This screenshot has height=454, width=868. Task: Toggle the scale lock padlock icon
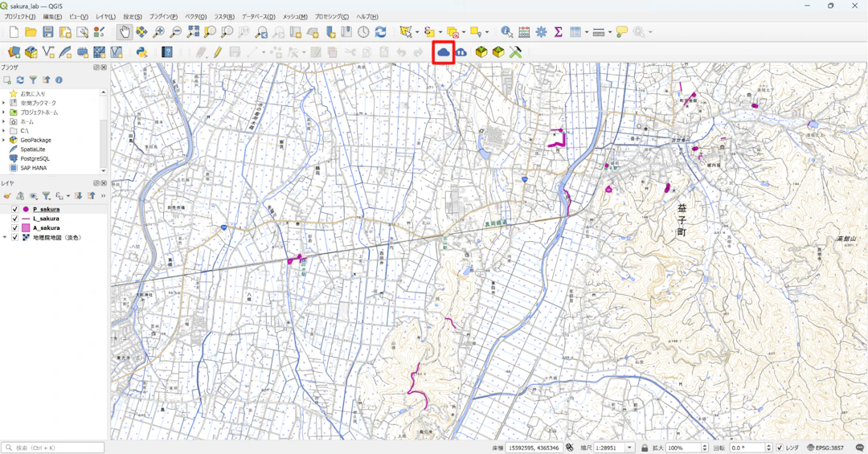[645, 448]
